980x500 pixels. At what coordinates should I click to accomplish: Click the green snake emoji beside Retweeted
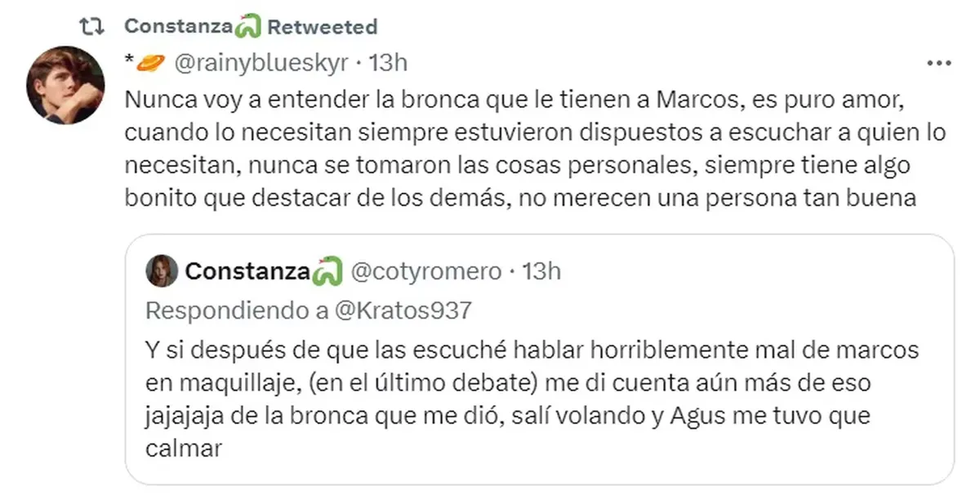click(x=247, y=27)
